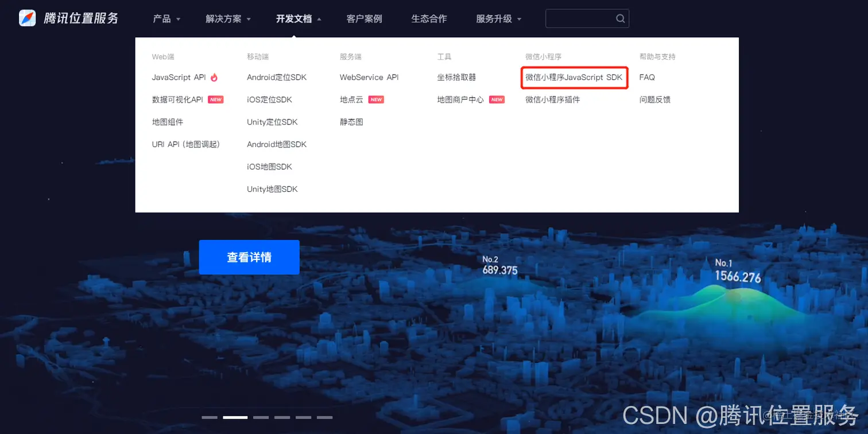
Task: Open the 地点云 link
Action: [x=351, y=99]
